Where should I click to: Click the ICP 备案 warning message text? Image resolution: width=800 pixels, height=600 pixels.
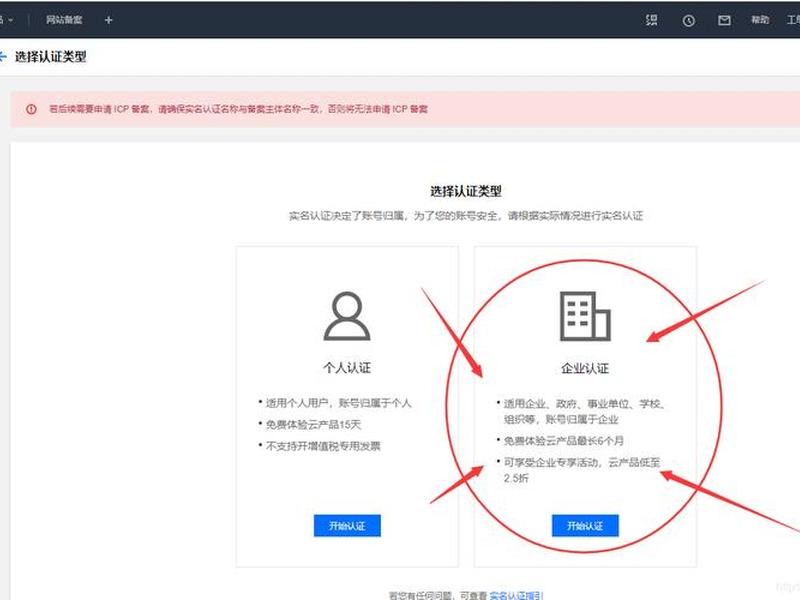(238, 109)
